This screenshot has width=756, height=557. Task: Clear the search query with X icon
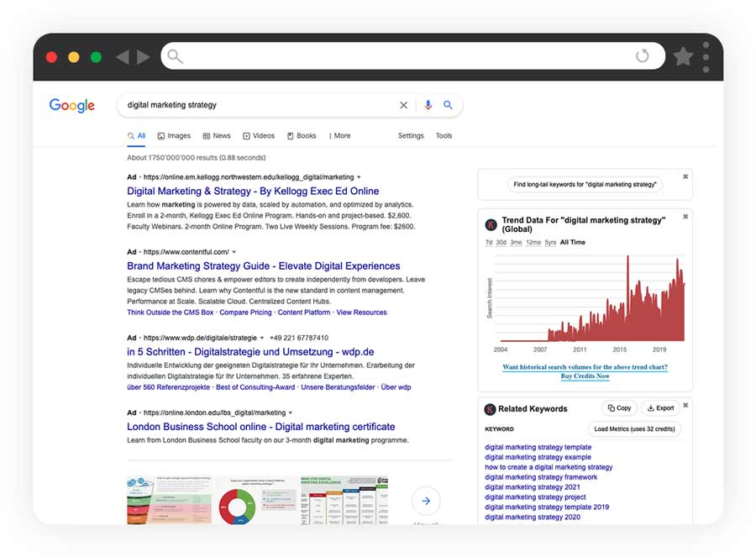click(403, 105)
